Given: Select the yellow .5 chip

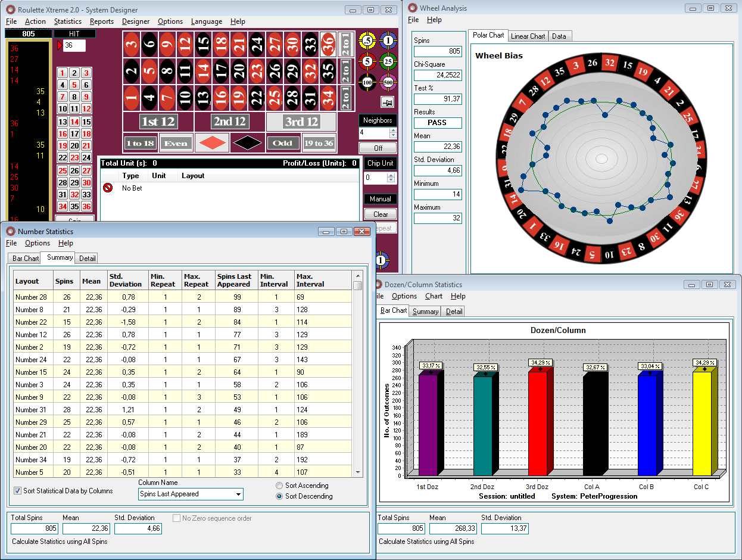Looking at the screenshot, I should tap(367, 41).
